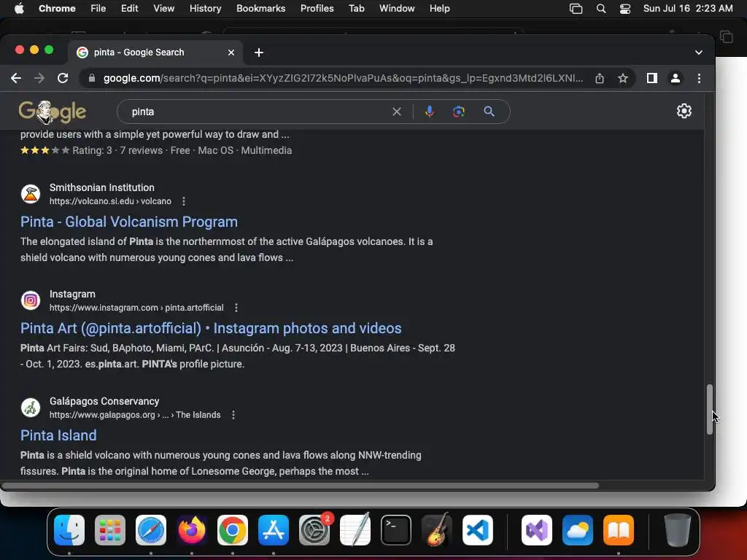Focus the Google search box
This screenshot has height=560, width=747.
tap(258, 112)
